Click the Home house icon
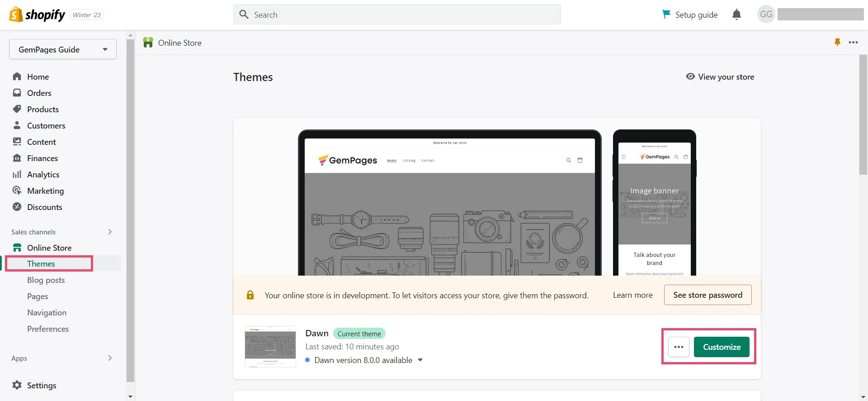 pos(17,76)
